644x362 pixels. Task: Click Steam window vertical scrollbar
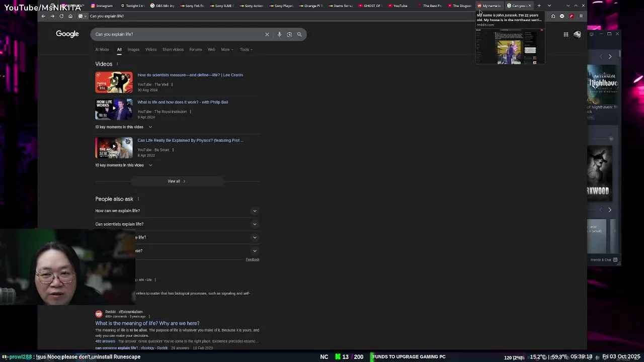click(x=620, y=53)
